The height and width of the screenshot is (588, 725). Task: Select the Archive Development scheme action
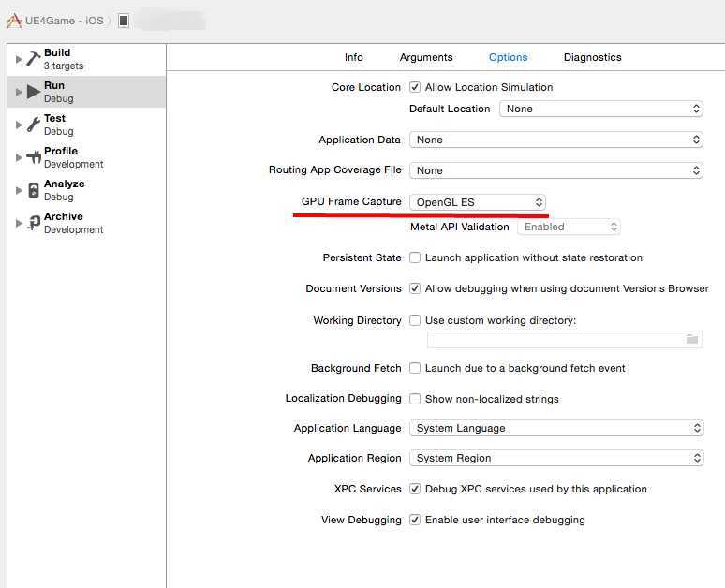[86, 223]
